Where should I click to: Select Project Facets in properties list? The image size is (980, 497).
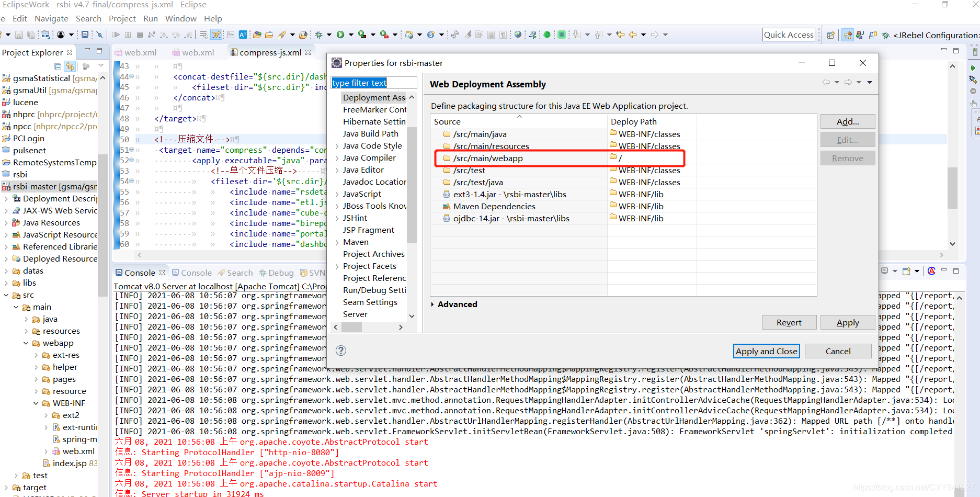[x=370, y=266]
